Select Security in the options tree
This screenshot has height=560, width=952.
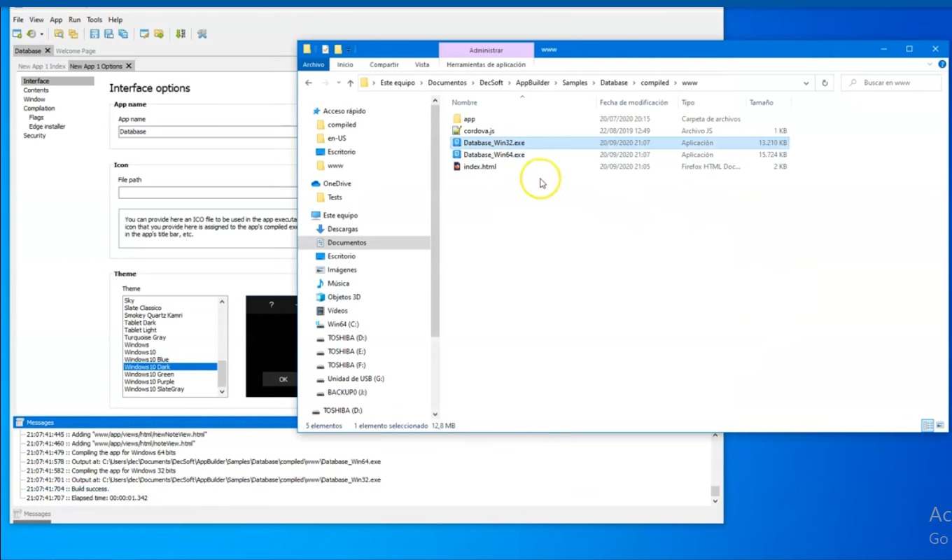34,136
